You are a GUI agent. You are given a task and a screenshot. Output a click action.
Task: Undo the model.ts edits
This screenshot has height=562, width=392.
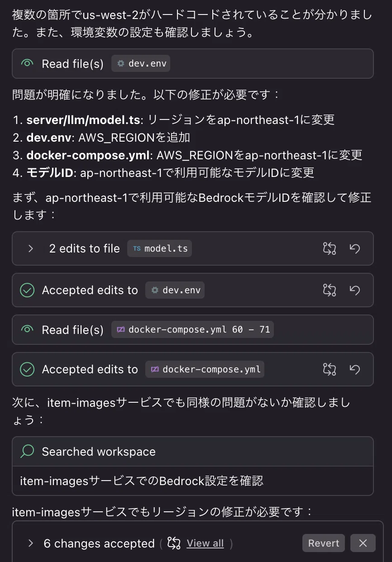355,248
